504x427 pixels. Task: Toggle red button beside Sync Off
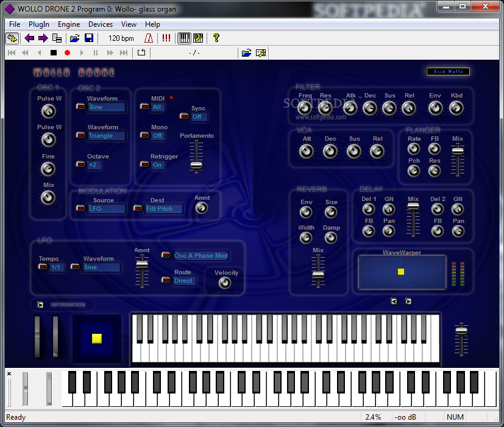pos(184,116)
